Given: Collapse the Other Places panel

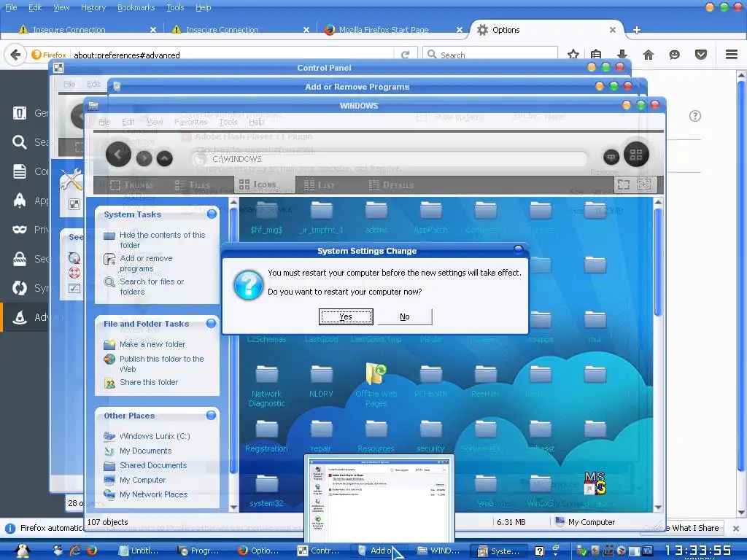Looking at the screenshot, I should [x=211, y=415].
